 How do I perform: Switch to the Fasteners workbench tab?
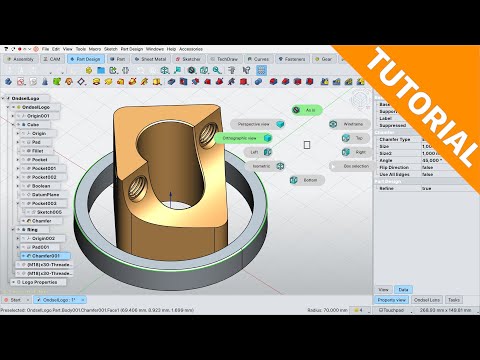(x=292, y=59)
